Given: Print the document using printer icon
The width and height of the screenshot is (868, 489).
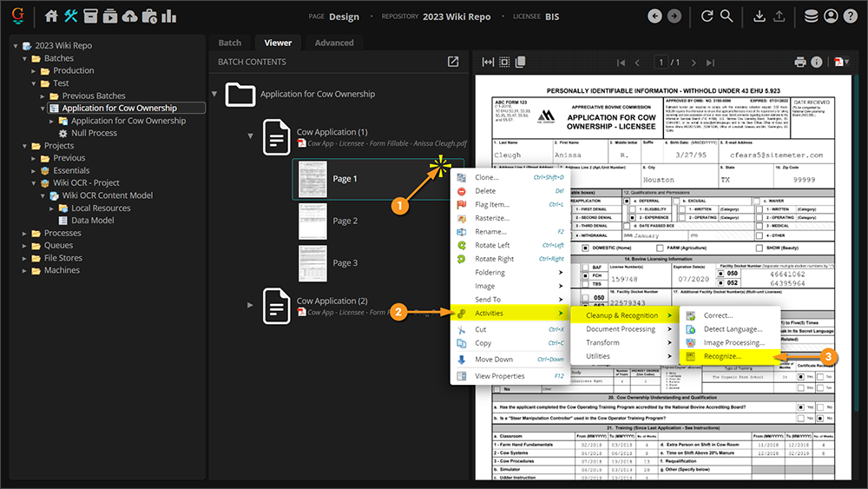Looking at the screenshot, I should tap(800, 63).
